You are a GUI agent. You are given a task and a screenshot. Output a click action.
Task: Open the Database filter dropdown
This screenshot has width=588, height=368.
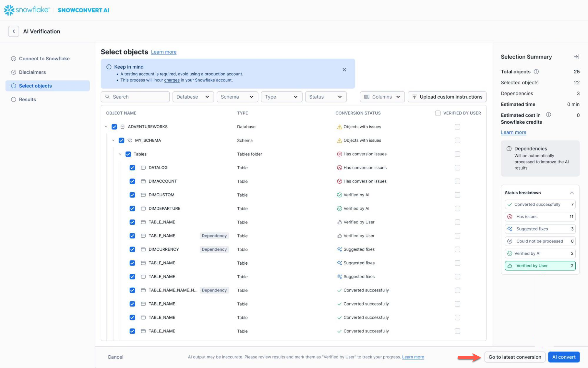tap(193, 97)
